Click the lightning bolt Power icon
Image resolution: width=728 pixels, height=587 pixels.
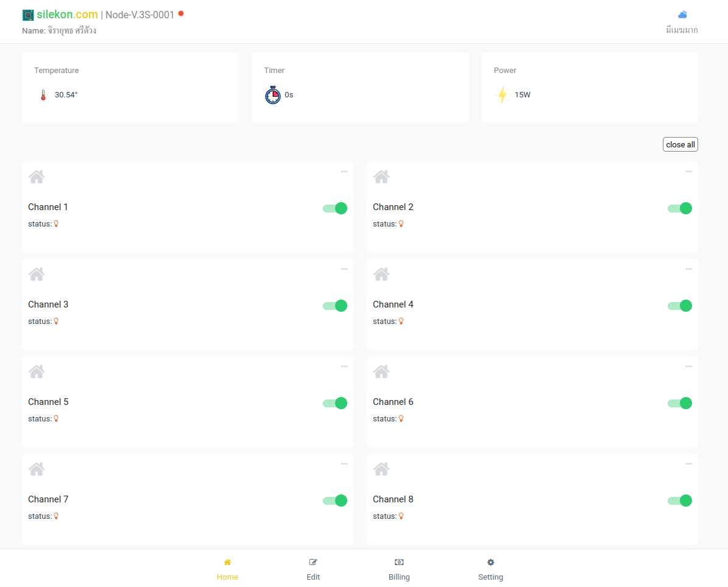pos(502,95)
